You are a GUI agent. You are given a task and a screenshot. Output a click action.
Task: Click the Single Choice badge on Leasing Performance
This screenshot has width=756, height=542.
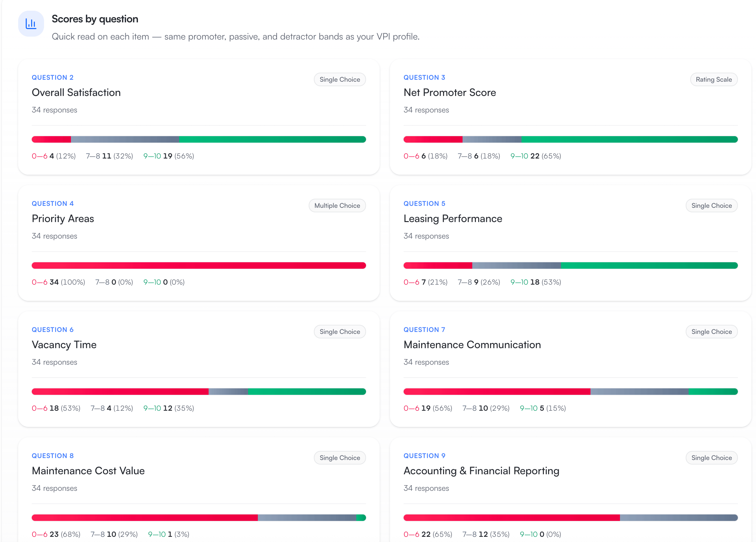(712, 206)
